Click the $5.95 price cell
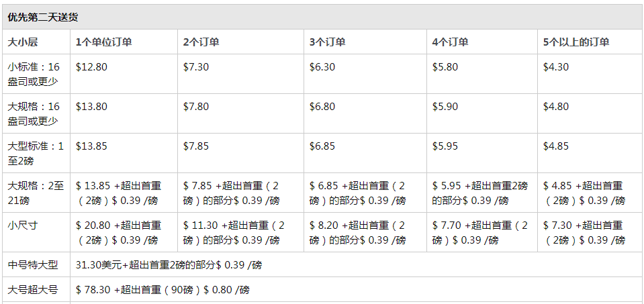The image size is (644, 304). [445, 146]
